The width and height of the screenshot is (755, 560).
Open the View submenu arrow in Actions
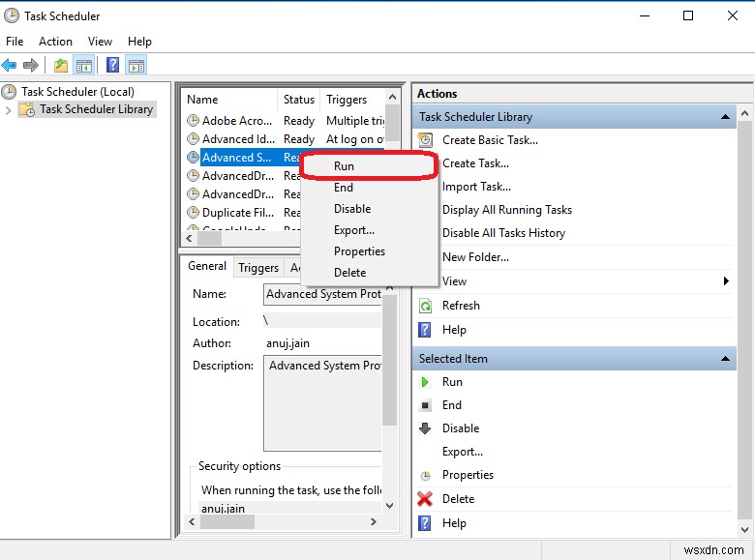pos(726,280)
